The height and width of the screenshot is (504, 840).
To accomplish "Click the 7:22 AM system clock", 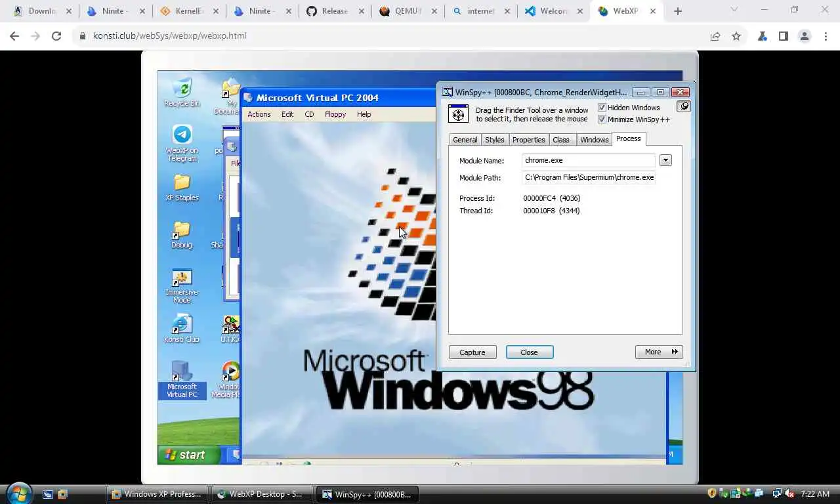I will point(815,494).
